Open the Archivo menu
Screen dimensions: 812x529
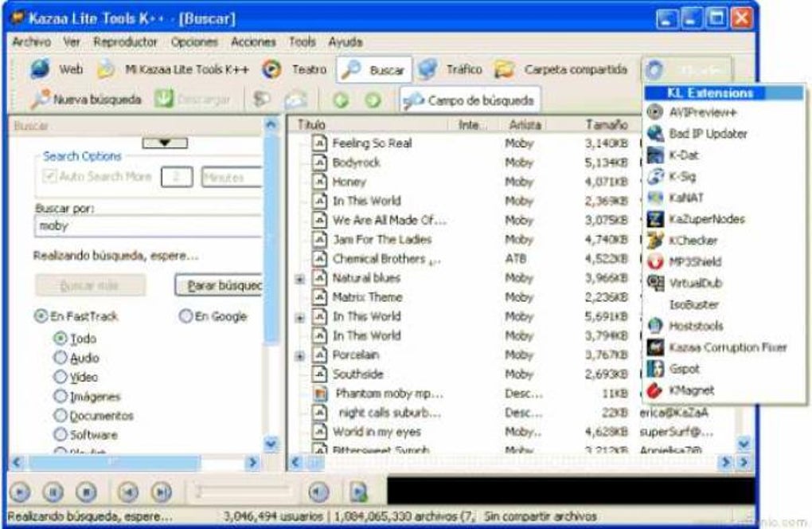pyautogui.click(x=32, y=42)
